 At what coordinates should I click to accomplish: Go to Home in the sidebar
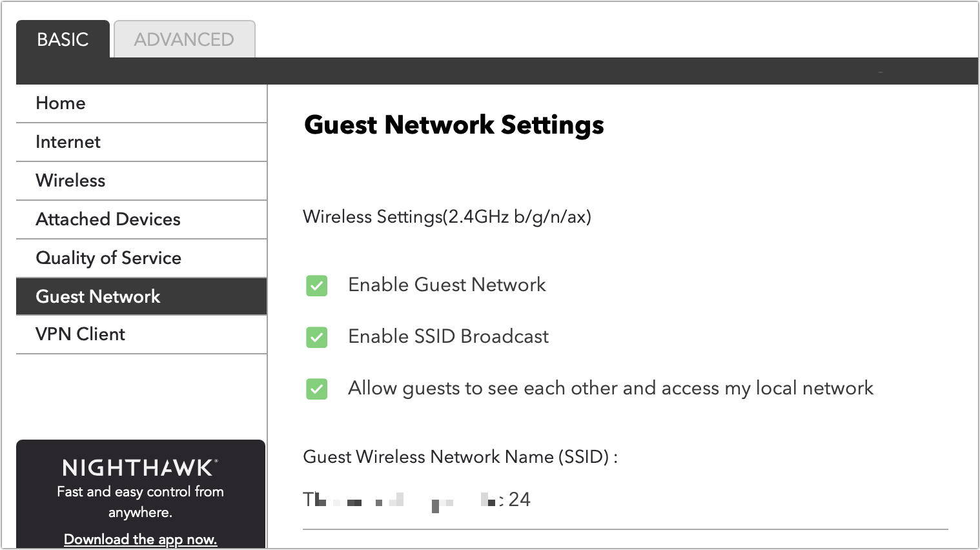click(x=61, y=103)
